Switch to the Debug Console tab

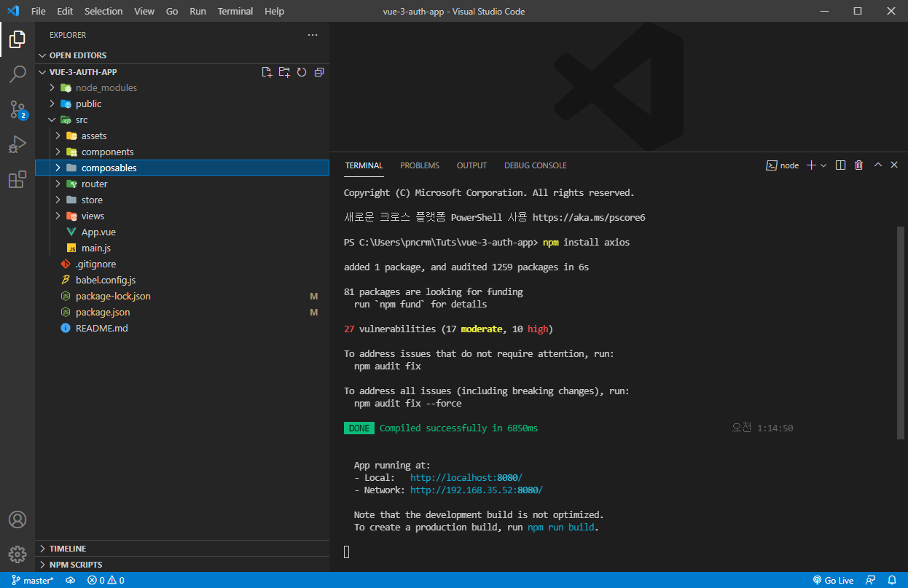pos(536,165)
